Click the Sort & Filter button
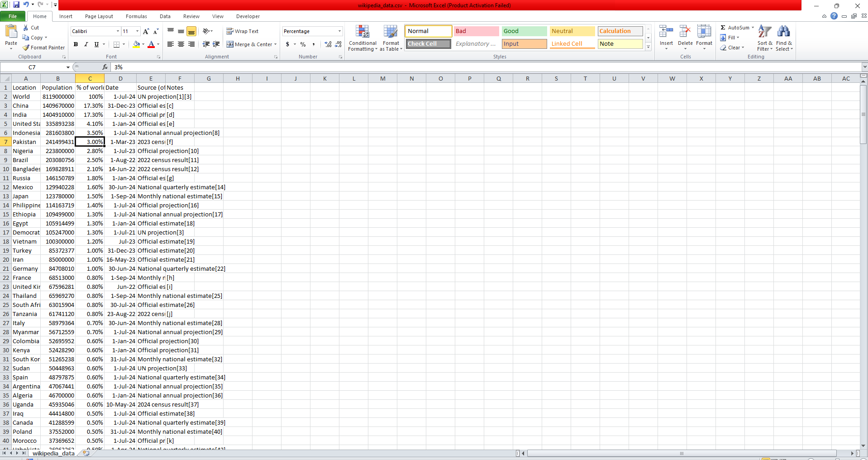This screenshot has height=460, width=868. (x=764, y=38)
